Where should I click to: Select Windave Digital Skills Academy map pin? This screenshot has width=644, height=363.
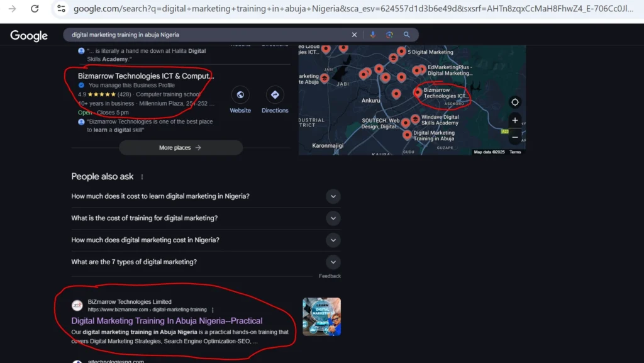(415, 119)
